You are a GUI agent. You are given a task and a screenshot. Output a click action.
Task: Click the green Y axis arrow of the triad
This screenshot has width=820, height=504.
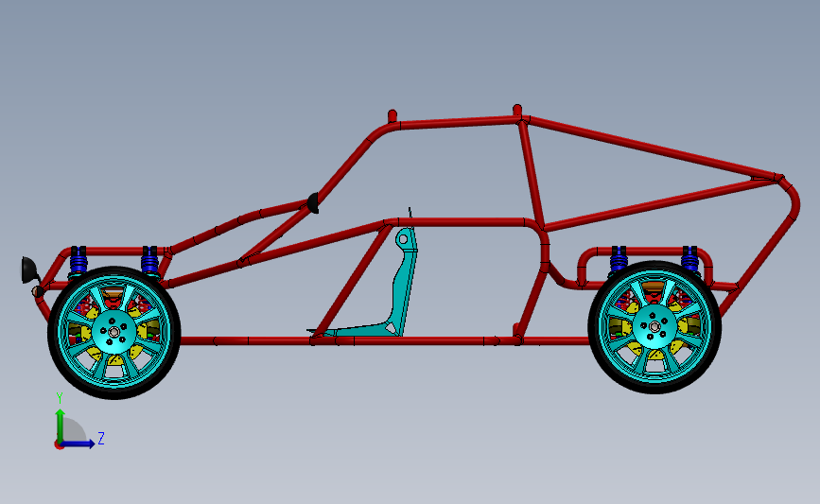61,425
